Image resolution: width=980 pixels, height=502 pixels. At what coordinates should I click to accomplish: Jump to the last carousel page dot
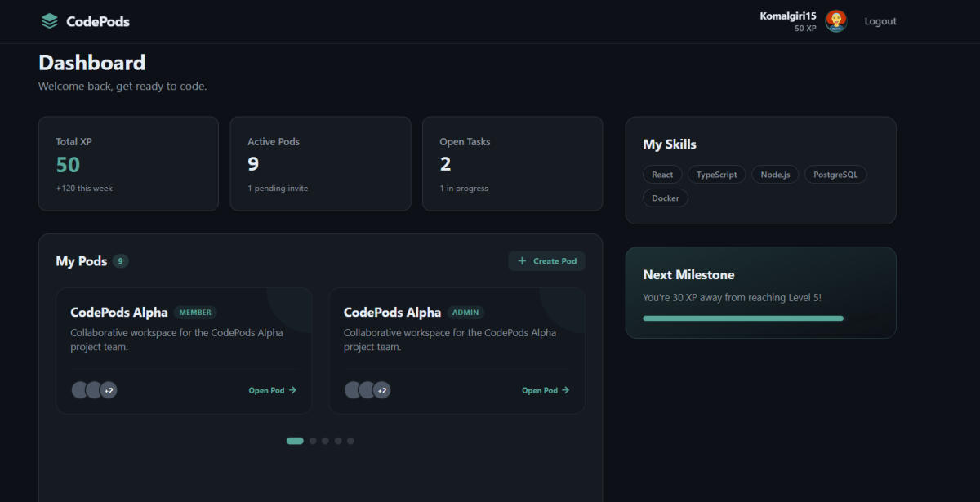pyautogui.click(x=350, y=441)
